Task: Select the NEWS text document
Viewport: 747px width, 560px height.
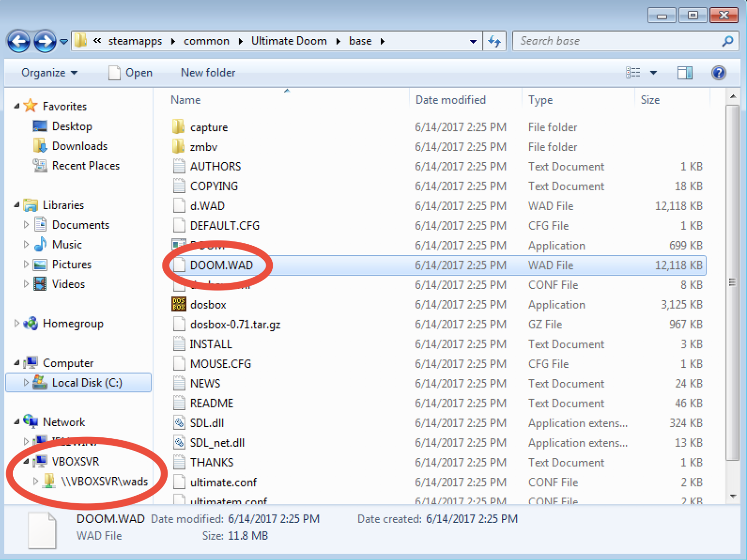Action: (205, 383)
